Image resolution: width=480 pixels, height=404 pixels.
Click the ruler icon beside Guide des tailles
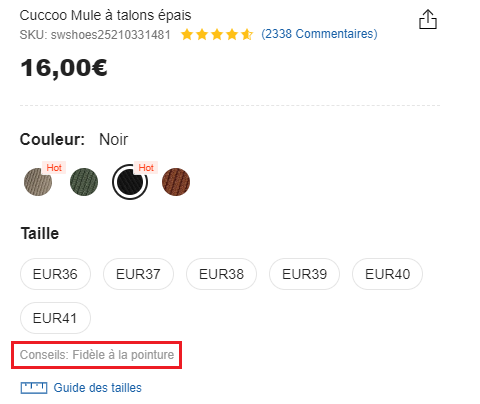coord(34,388)
